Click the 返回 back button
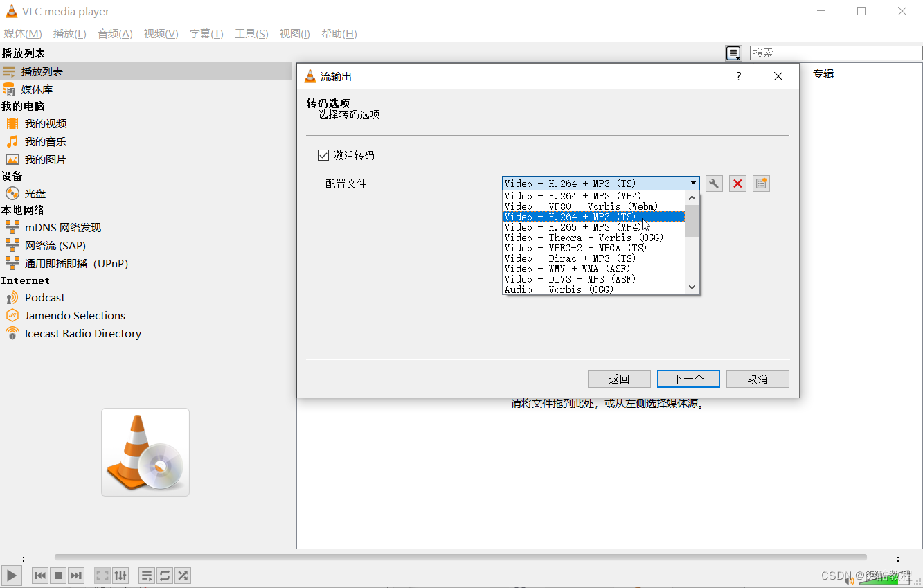The image size is (923, 588). pos(619,379)
